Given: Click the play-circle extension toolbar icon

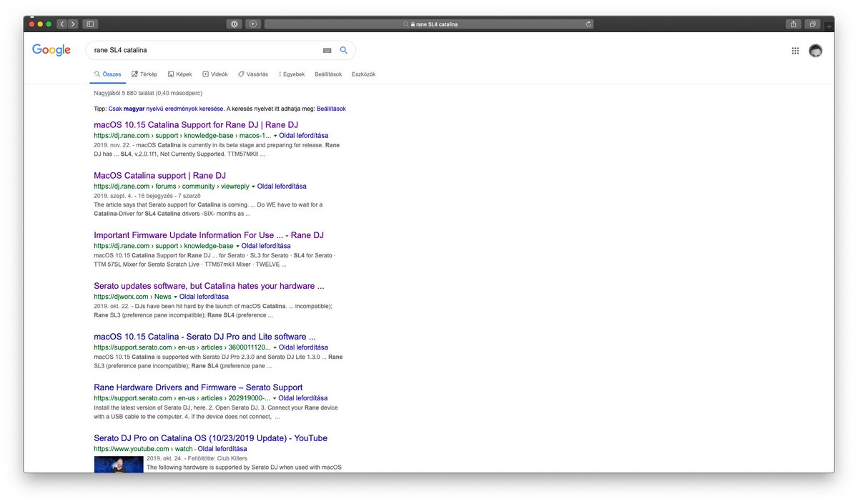Looking at the screenshot, I should (253, 24).
